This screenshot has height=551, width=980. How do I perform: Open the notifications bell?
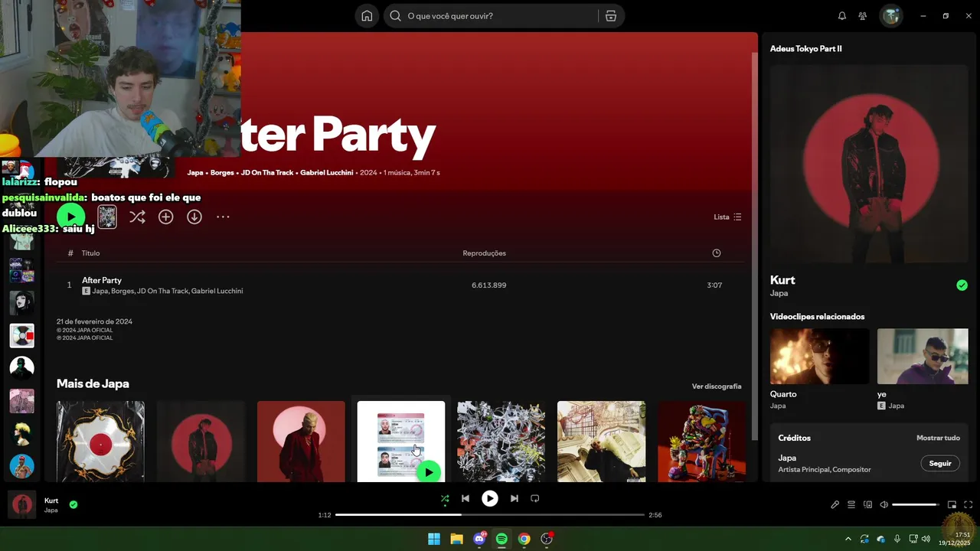click(x=842, y=16)
